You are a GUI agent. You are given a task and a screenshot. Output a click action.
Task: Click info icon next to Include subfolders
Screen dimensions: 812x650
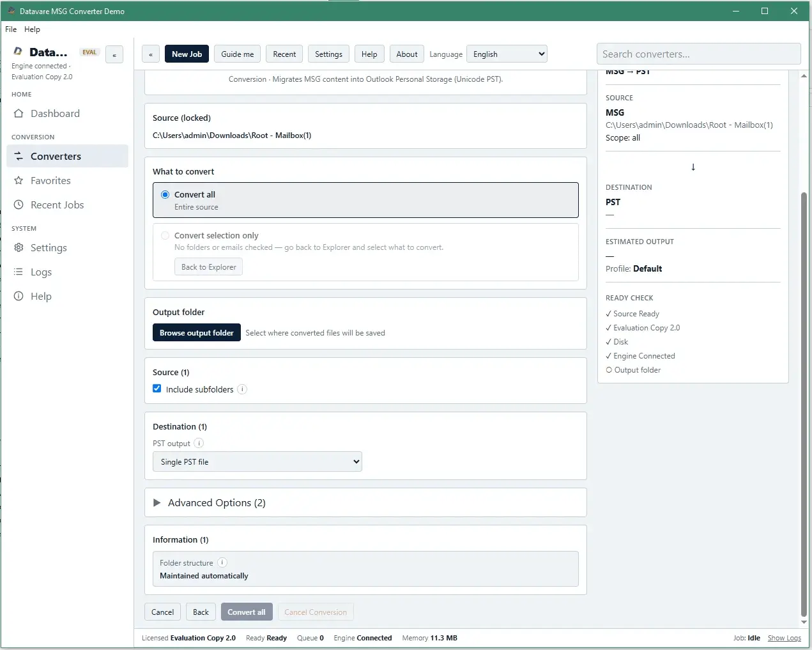[x=242, y=389]
